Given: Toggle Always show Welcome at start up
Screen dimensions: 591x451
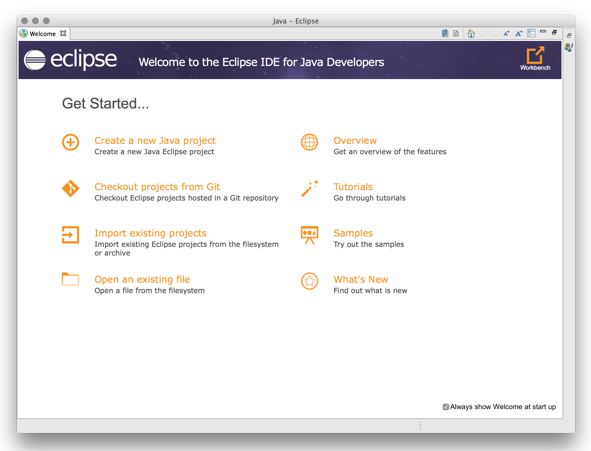Looking at the screenshot, I should point(446,407).
